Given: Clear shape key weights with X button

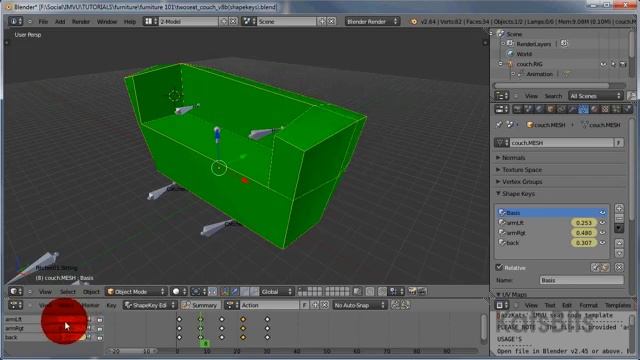Looking at the screenshot, I should [x=619, y=268].
